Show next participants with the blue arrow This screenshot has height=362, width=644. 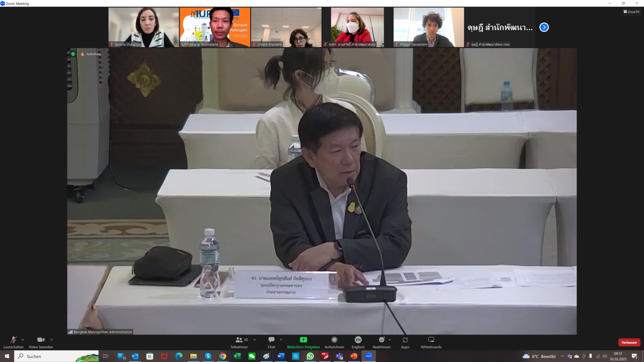tap(544, 27)
